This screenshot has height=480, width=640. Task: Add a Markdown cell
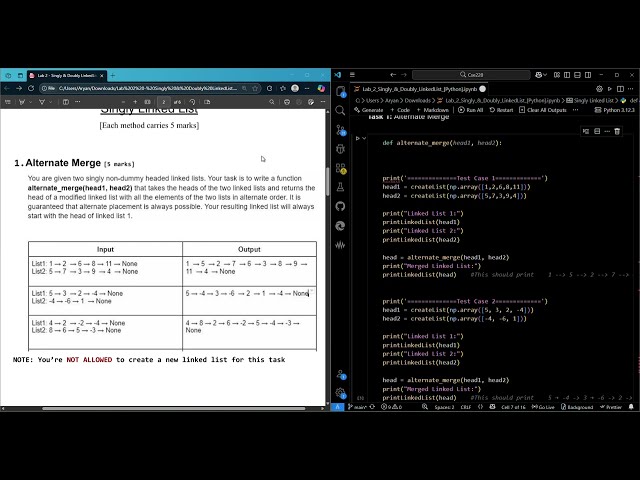coord(433,110)
